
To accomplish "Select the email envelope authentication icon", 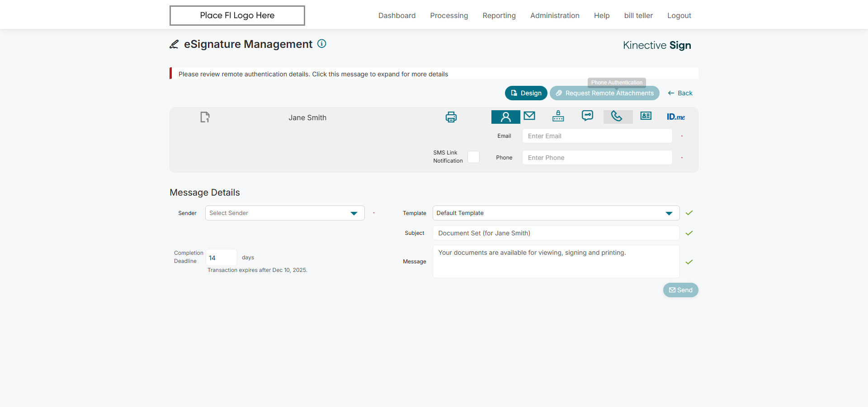I will tap(529, 116).
